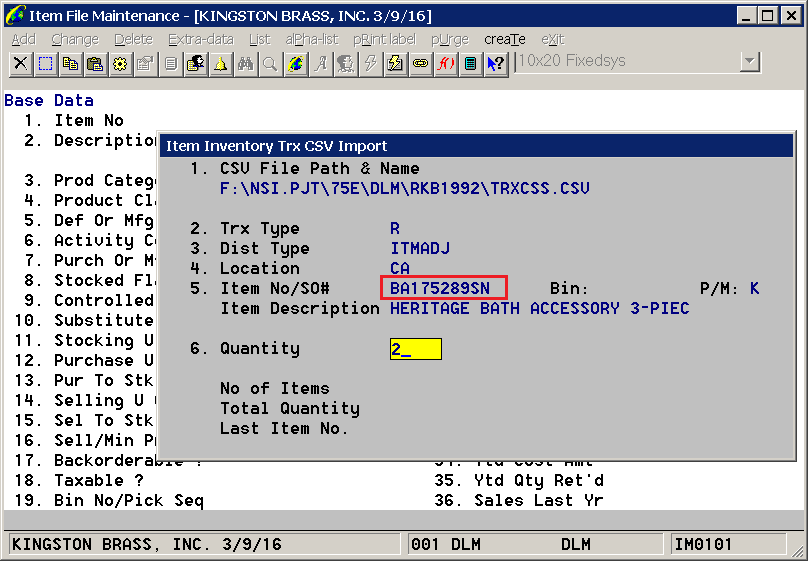Click the No of Items label
Image resolution: width=808 pixels, height=561 pixels.
(275, 388)
